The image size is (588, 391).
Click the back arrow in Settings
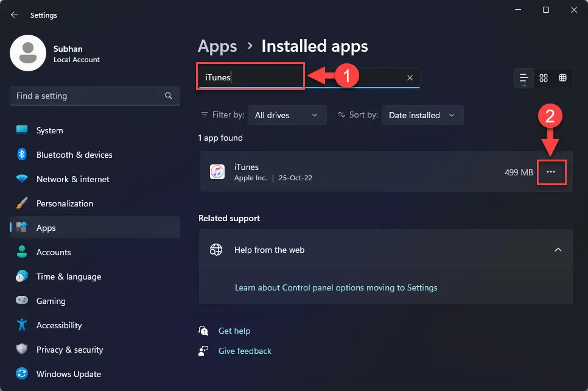pyautogui.click(x=15, y=15)
